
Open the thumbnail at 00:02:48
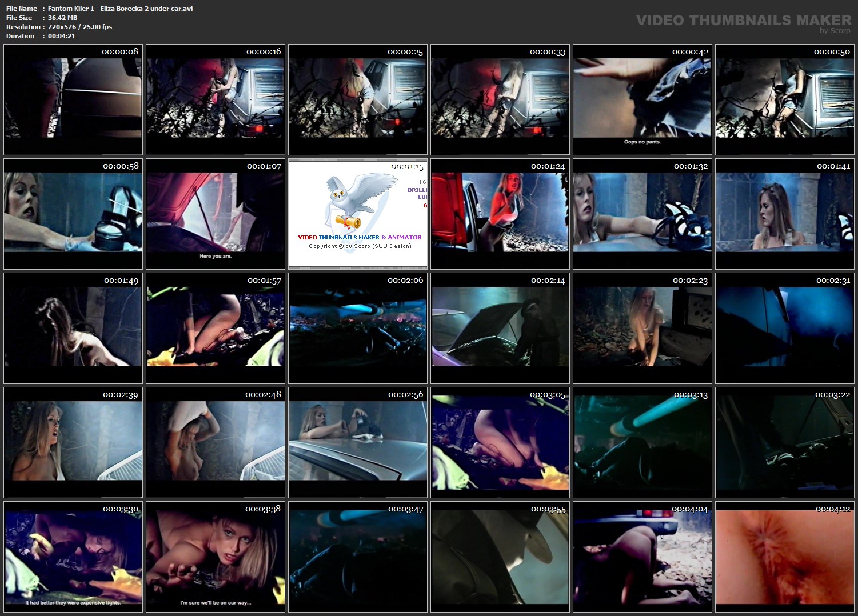(x=216, y=442)
